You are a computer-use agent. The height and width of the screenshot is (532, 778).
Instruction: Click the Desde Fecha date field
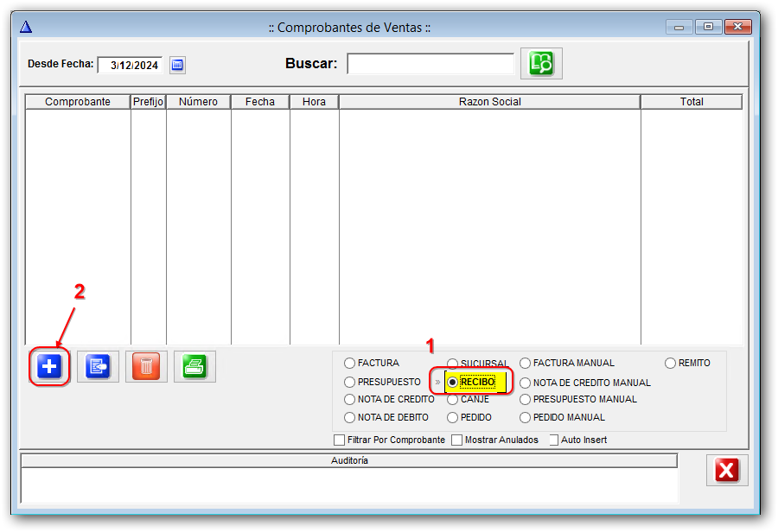pos(130,65)
